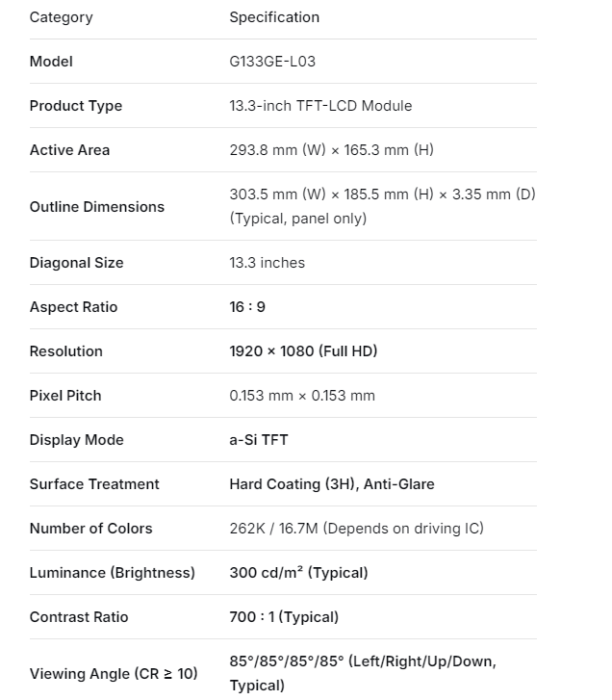Select the Outline Dimensions label

(x=97, y=207)
